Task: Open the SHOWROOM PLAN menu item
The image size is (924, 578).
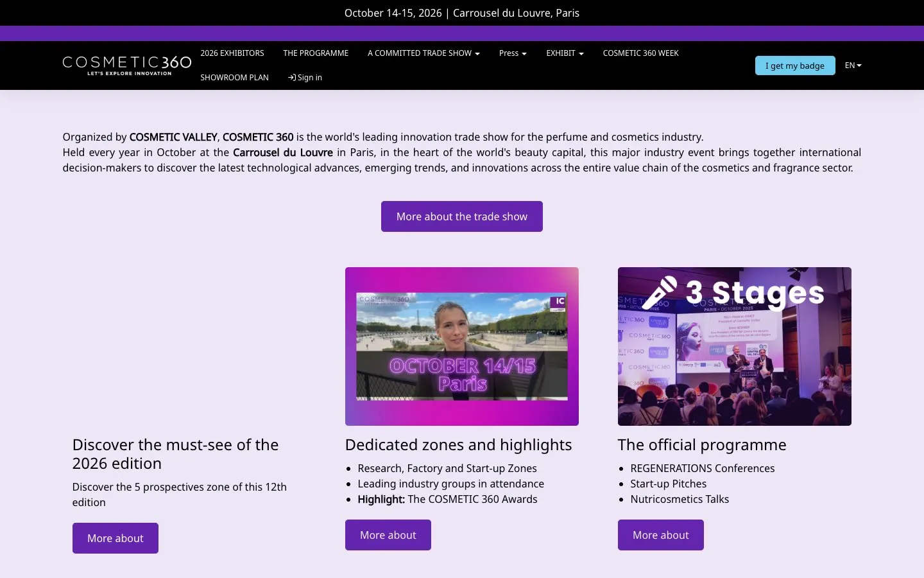Action: [x=234, y=78]
